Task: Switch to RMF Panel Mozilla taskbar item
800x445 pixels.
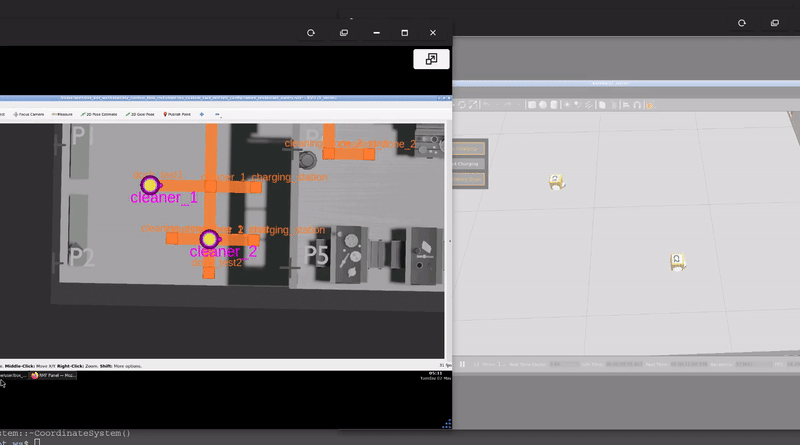Action: 53,375
